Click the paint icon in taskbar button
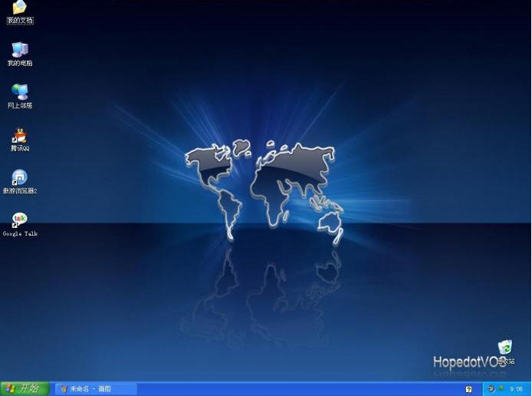Viewport: 532px width, 396px height. click(64, 389)
